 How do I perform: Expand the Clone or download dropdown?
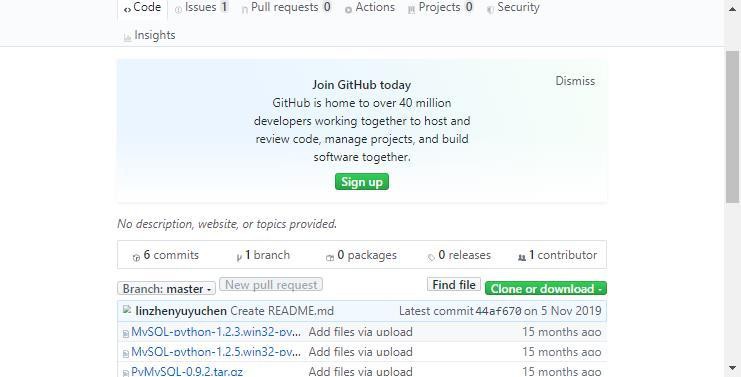tap(546, 288)
